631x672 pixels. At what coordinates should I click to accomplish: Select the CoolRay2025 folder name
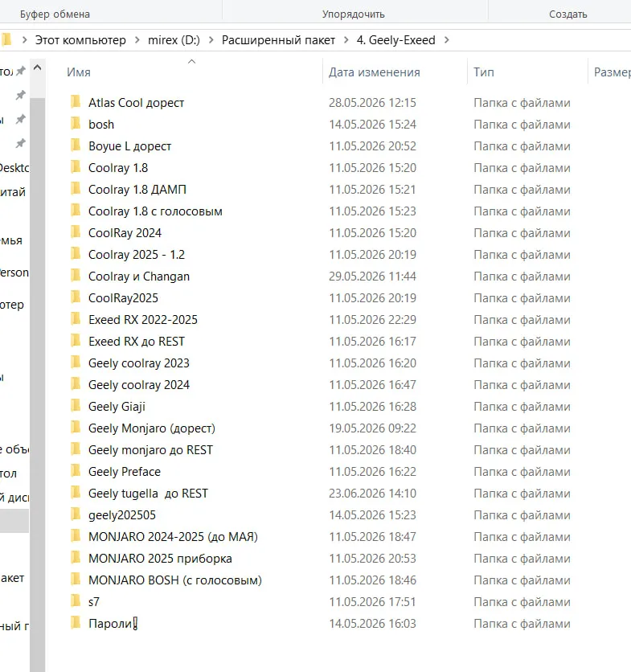123,298
